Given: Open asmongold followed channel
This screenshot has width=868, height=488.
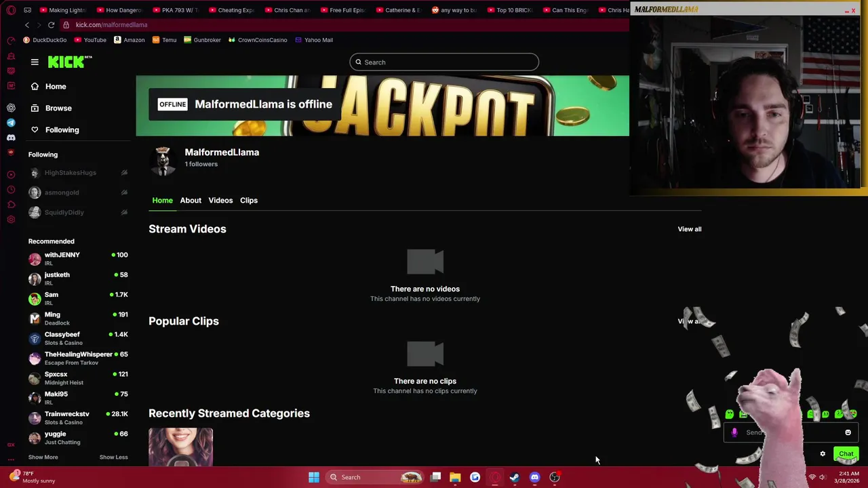Looking at the screenshot, I should pyautogui.click(x=78, y=192).
